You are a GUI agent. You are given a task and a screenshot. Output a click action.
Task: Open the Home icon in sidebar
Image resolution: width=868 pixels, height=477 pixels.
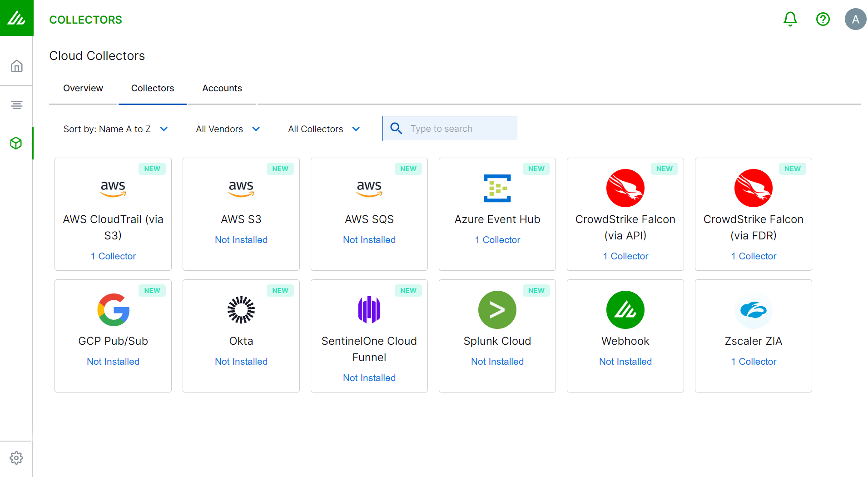17,66
